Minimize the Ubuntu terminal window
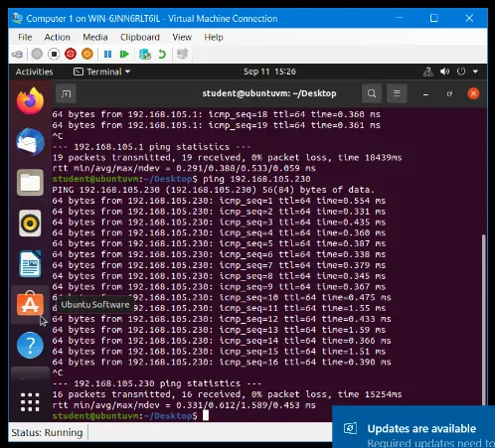The width and height of the screenshot is (495, 448). (x=425, y=94)
